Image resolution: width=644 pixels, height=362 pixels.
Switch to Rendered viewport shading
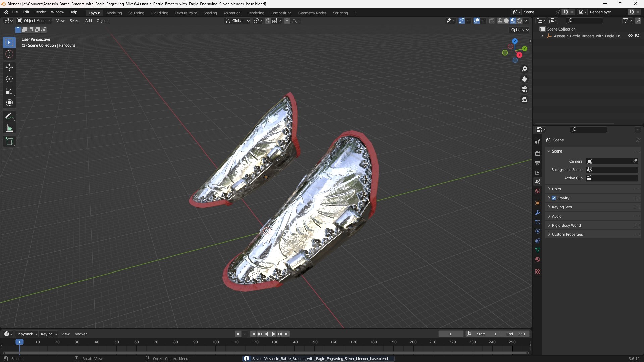519,21
